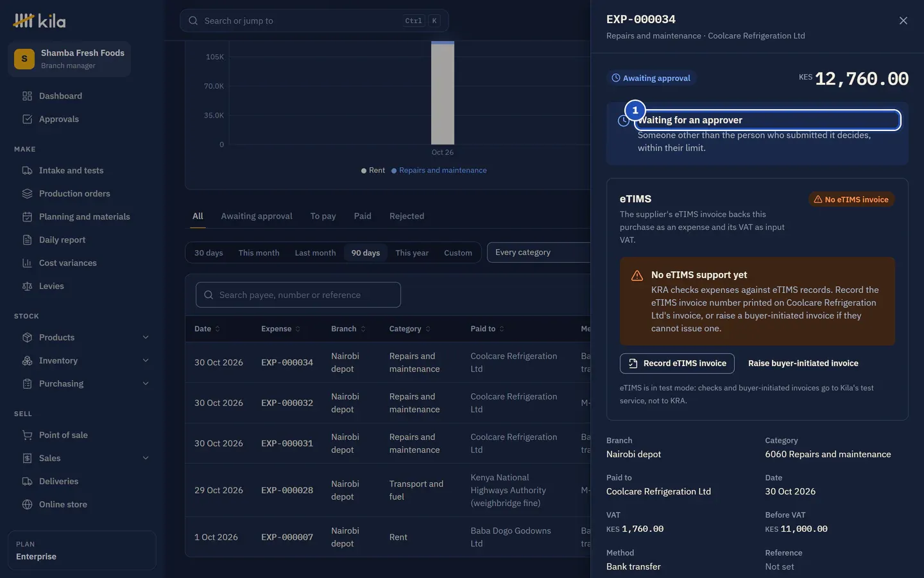Open Deliveries page
This screenshot has width=924, height=578.
coord(82,482)
